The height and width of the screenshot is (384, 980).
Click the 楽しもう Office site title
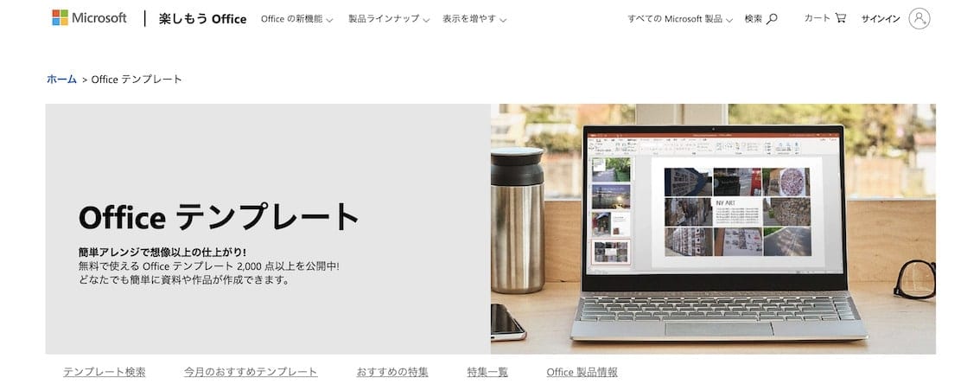tap(202, 19)
